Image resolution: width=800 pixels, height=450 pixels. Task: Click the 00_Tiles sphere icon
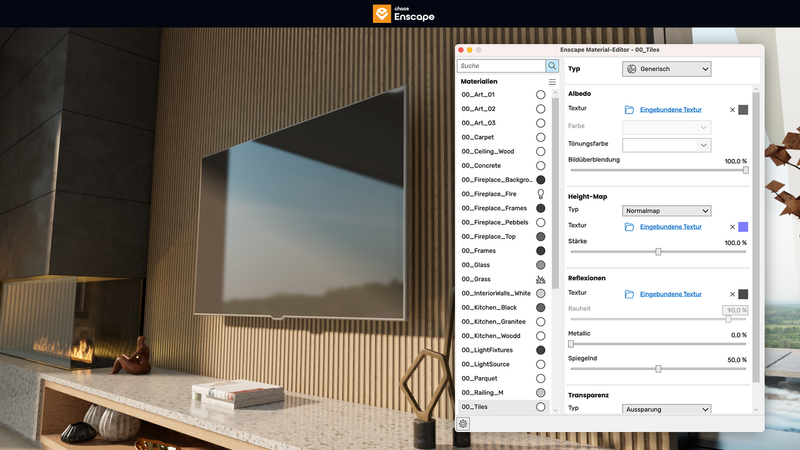[540, 407]
